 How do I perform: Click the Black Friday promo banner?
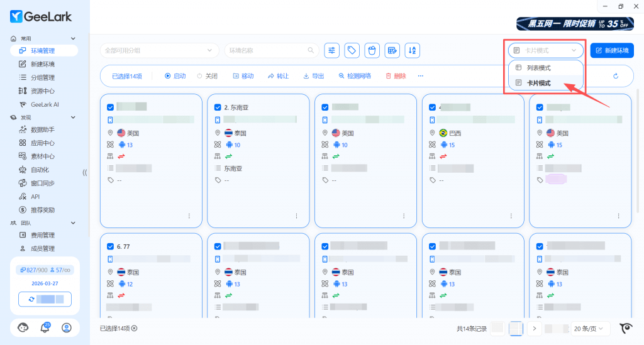tap(575, 23)
